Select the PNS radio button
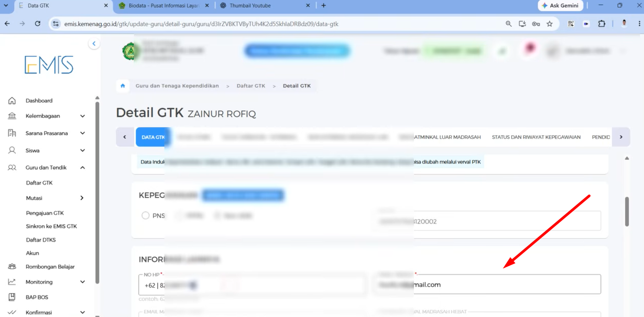This screenshot has height=317, width=644. point(146,215)
